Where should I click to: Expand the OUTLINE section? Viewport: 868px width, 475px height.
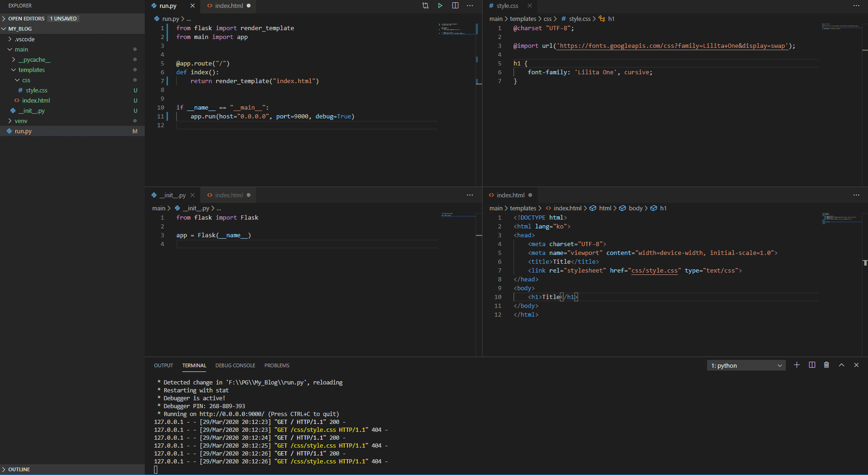coord(19,469)
